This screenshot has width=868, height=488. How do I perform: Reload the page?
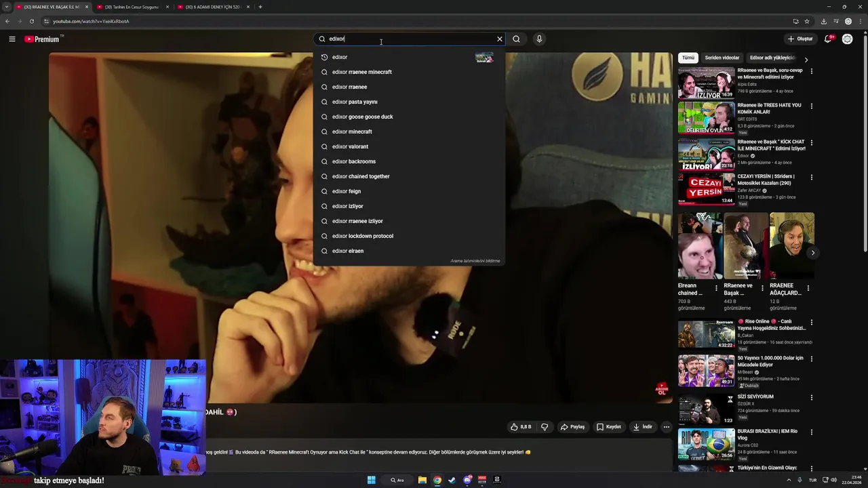pos(32,21)
